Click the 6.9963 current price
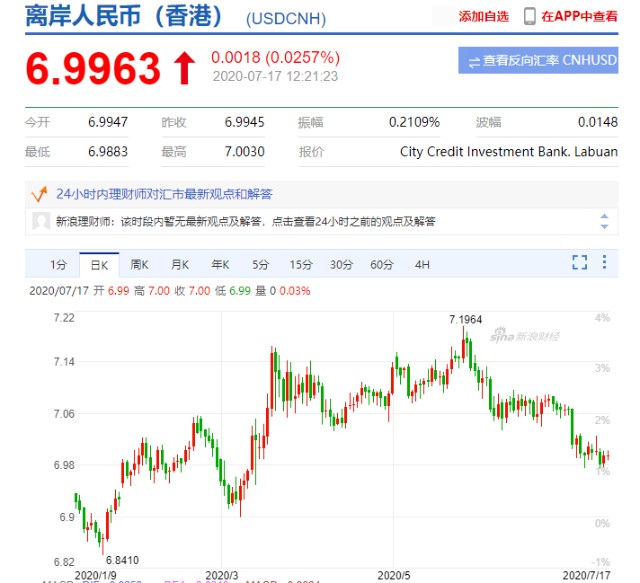640x583 pixels. point(93,68)
